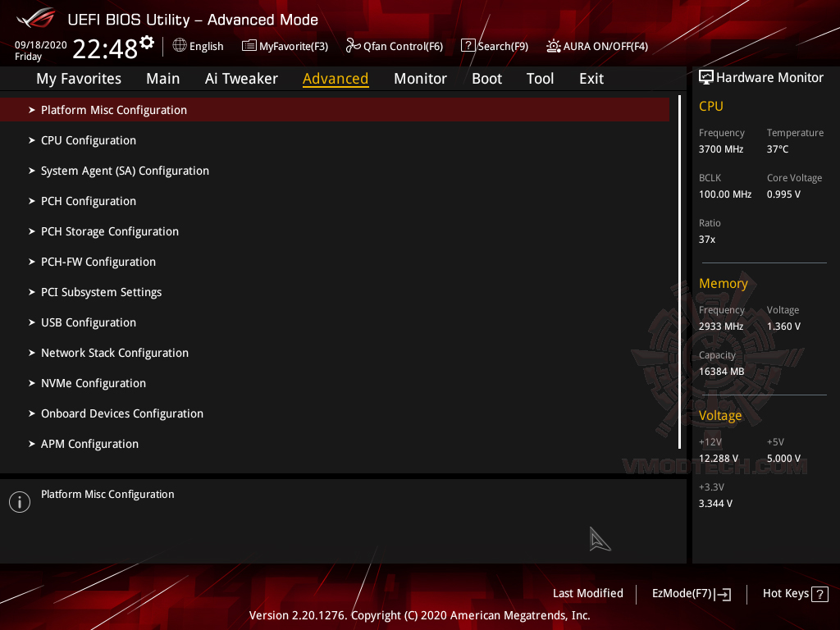Switch to the Ai Tweaker tab
840x630 pixels.
click(x=241, y=79)
